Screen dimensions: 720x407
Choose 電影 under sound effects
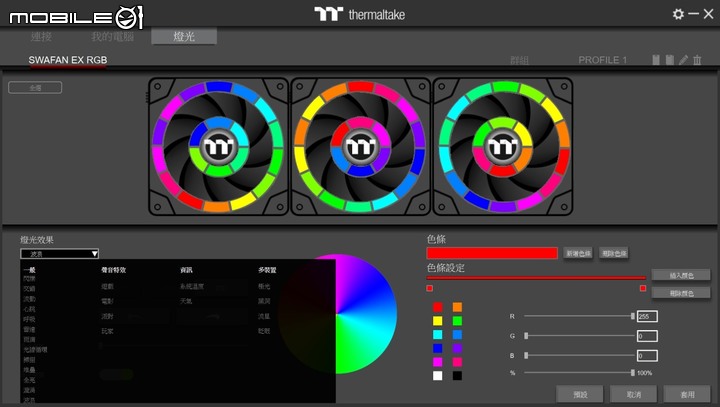(107, 301)
